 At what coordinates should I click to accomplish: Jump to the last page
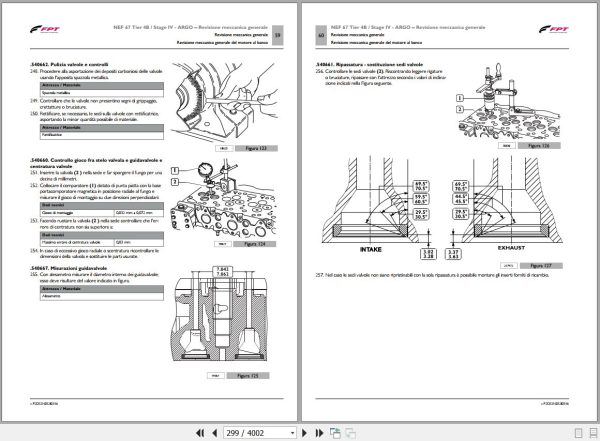click(319, 433)
